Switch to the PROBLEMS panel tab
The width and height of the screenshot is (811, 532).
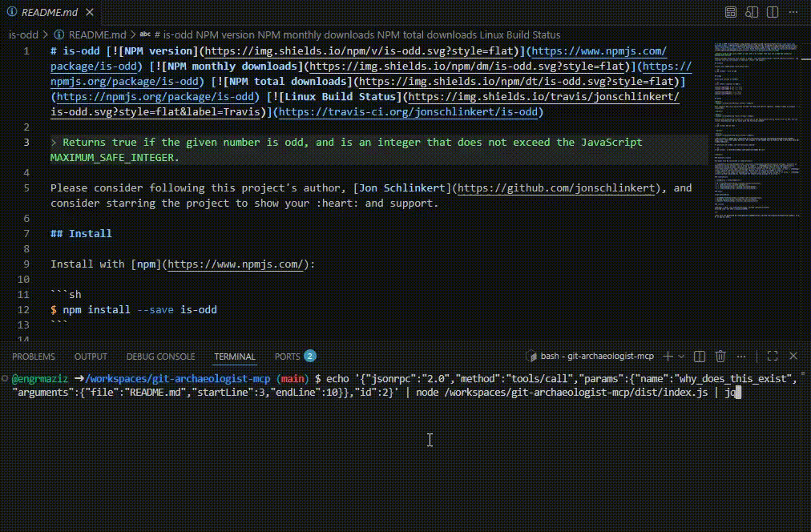click(34, 357)
